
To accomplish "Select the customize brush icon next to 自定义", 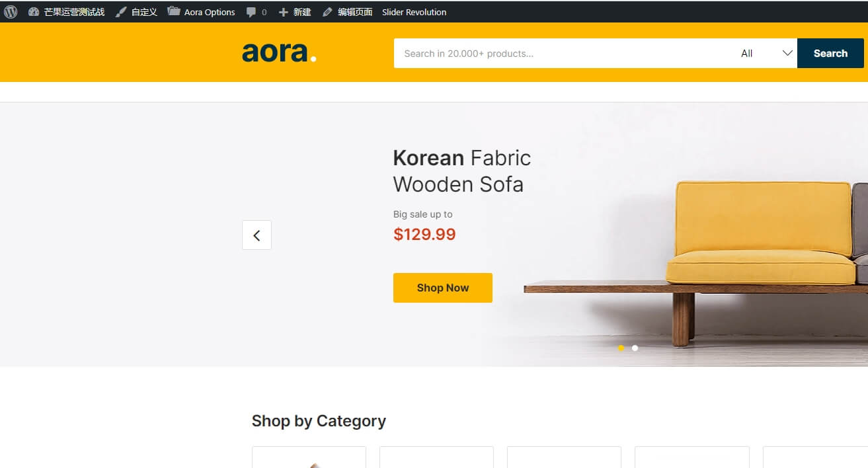I will (x=119, y=11).
